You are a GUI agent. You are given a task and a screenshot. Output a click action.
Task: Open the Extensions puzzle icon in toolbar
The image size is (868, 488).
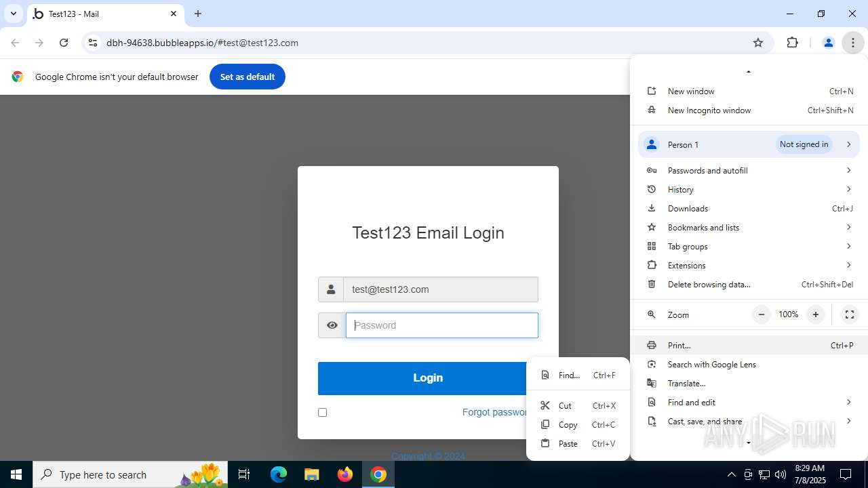[792, 43]
